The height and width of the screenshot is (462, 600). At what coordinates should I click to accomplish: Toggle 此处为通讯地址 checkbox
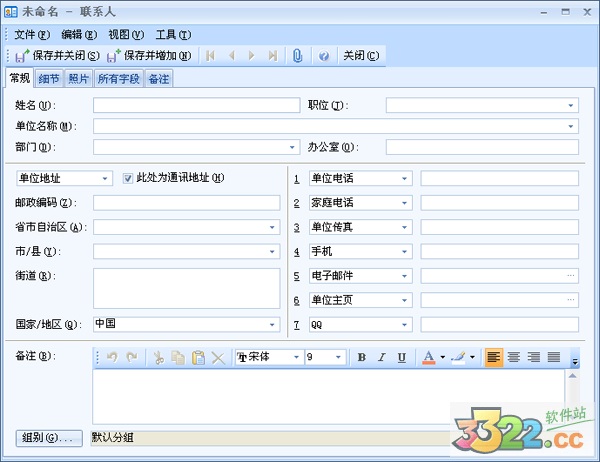[x=128, y=178]
